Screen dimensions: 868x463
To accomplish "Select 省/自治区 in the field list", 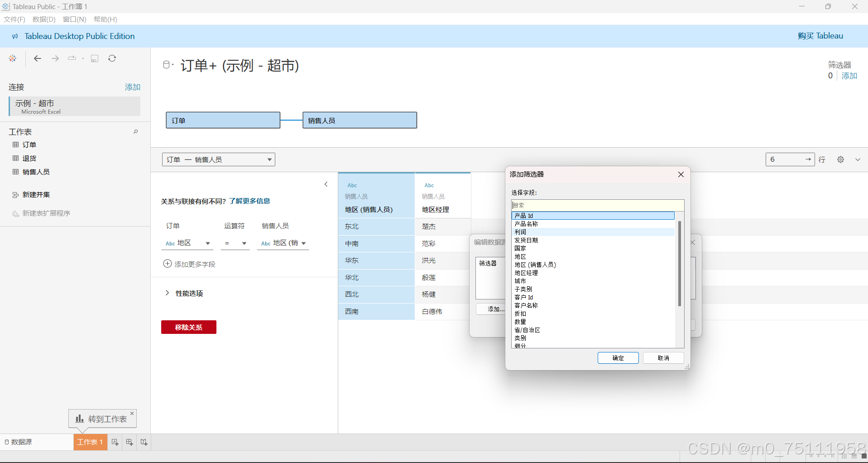I will click(593, 330).
